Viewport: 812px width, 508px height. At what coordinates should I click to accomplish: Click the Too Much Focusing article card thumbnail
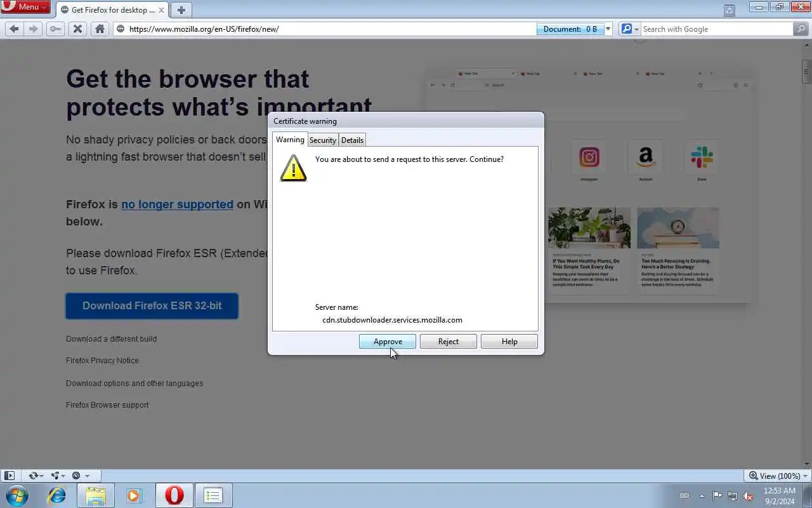point(678,228)
